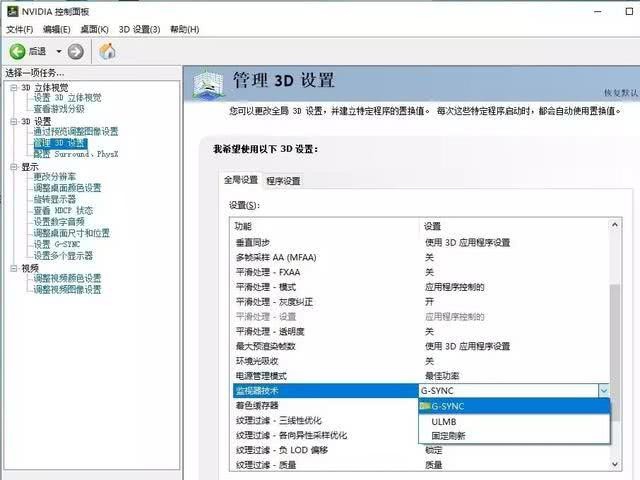The image size is (640, 480).
Task: Select the 多帧采样 AA (MFAA) row
Action: pos(420,258)
